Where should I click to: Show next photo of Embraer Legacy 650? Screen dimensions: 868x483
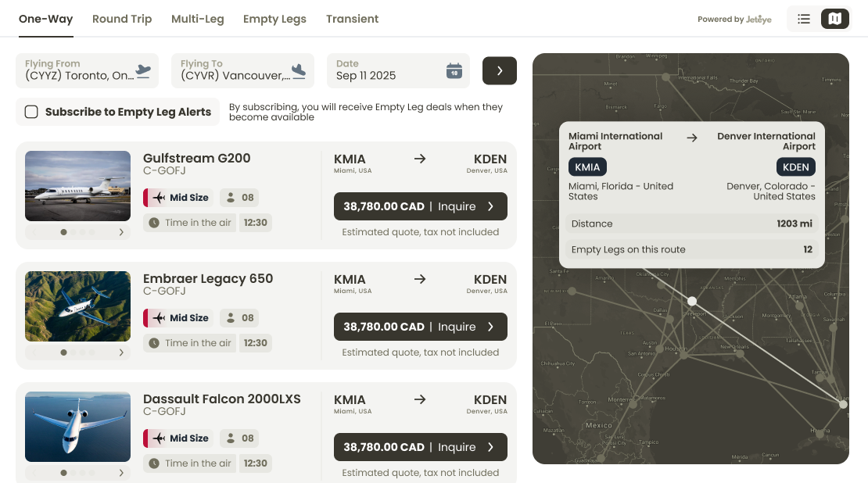coord(121,352)
